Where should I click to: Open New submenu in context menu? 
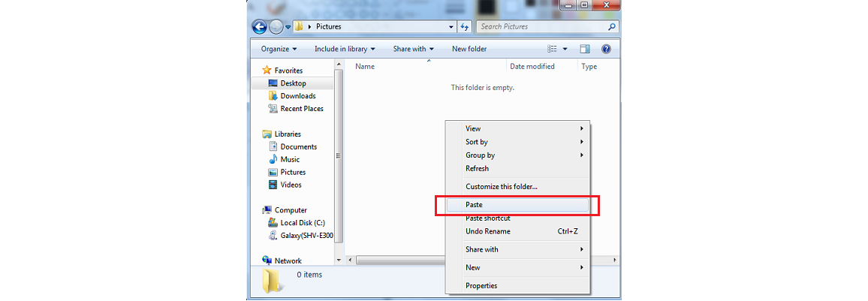click(x=518, y=267)
